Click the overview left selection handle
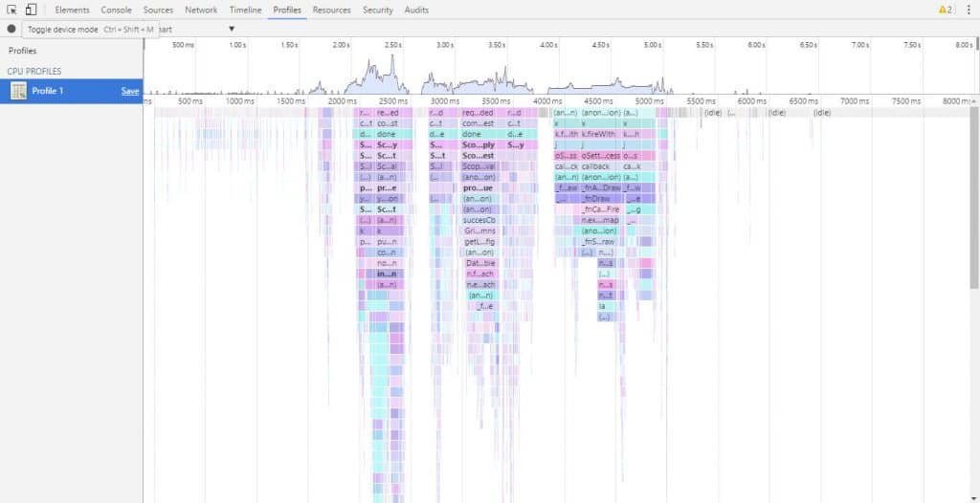This screenshot has width=980, height=503. pyautogui.click(x=145, y=44)
